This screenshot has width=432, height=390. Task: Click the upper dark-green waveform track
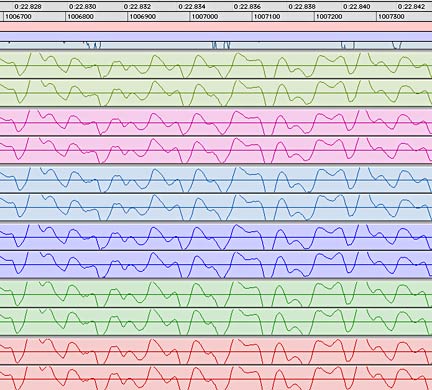(x=216, y=294)
